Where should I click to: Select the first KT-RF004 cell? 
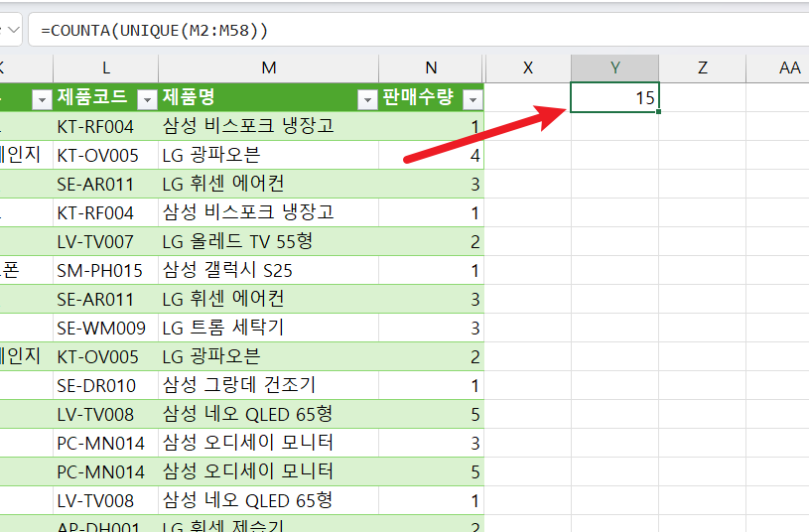106,126
